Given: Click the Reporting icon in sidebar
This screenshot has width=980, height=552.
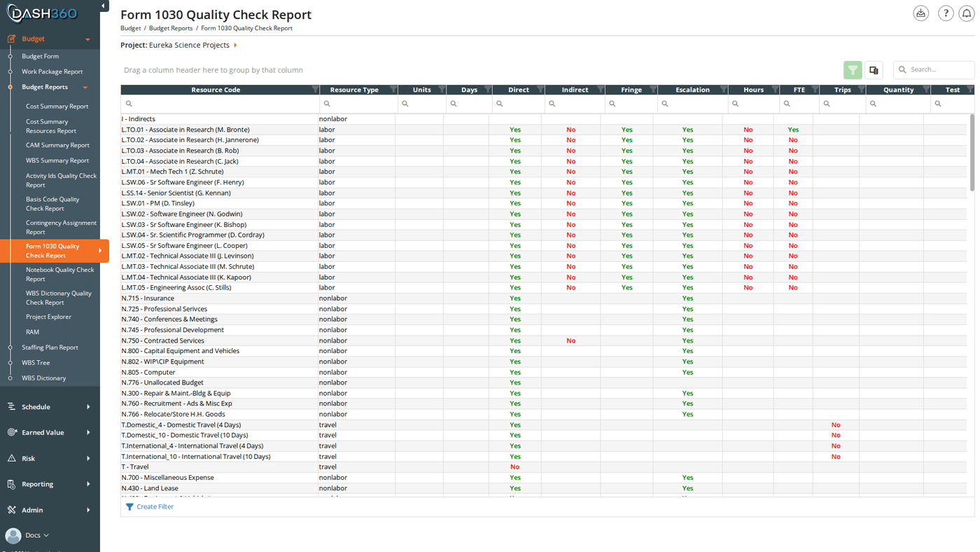Looking at the screenshot, I should pos(11,484).
